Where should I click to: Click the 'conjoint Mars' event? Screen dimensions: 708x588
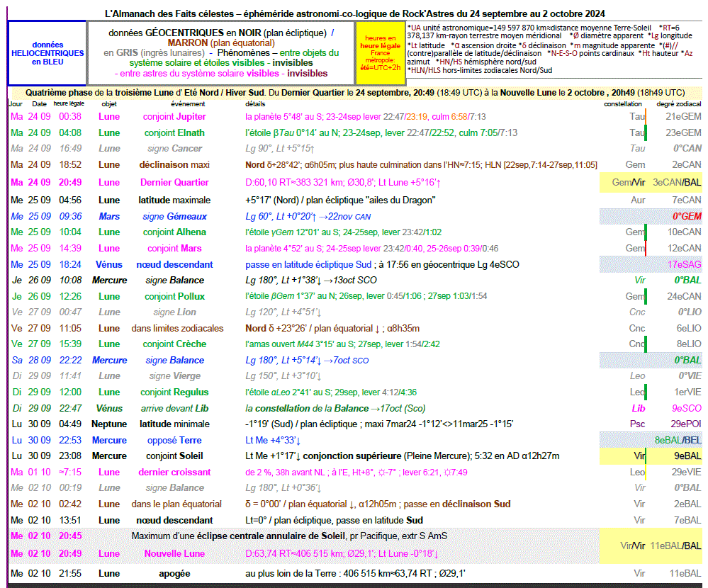tap(174, 248)
